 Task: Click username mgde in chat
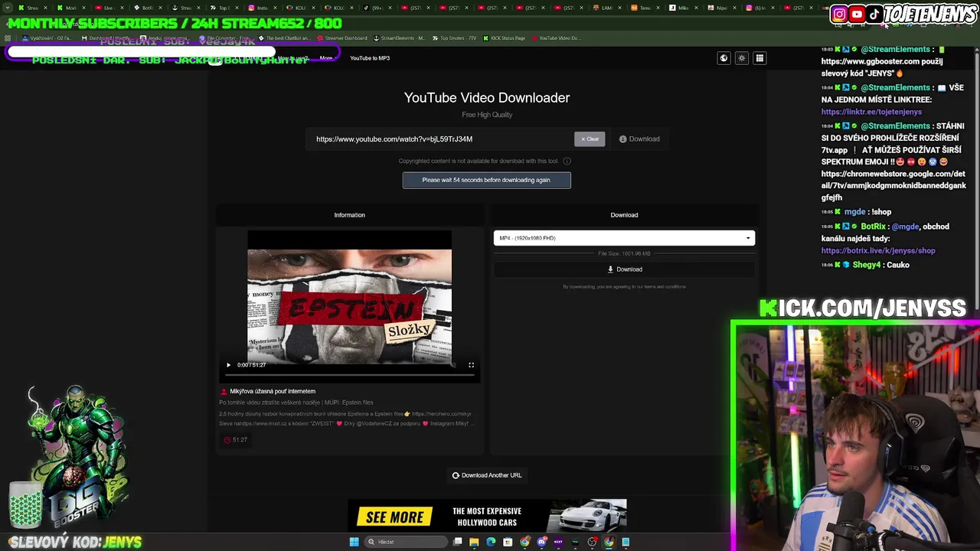coord(855,212)
